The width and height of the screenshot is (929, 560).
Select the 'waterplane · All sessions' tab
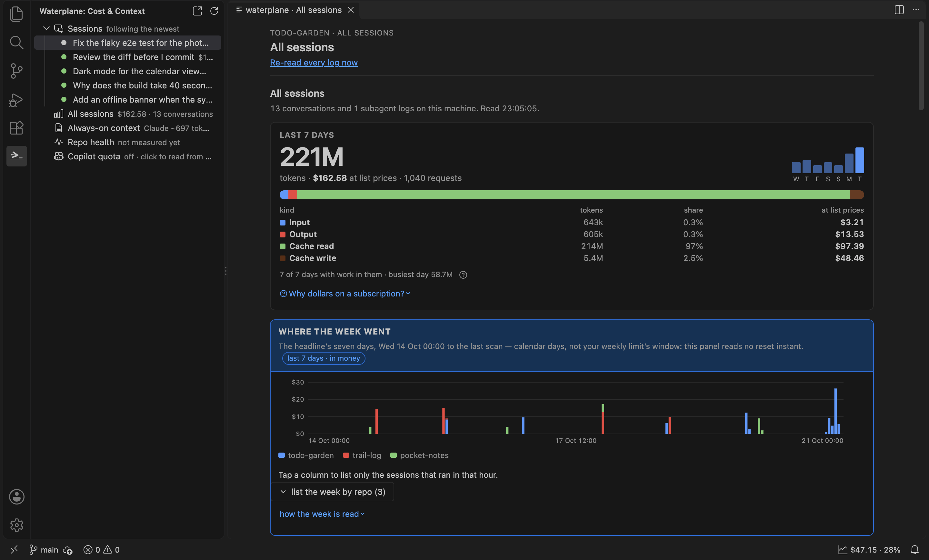294,10
